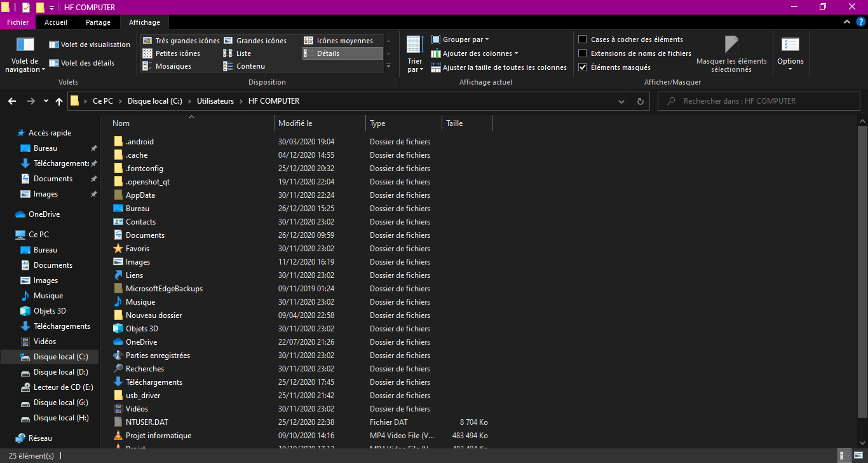This screenshot has height=463, width=868.
Task: Click Masquer les éléments sélectionnés
Action: point(731,54)
